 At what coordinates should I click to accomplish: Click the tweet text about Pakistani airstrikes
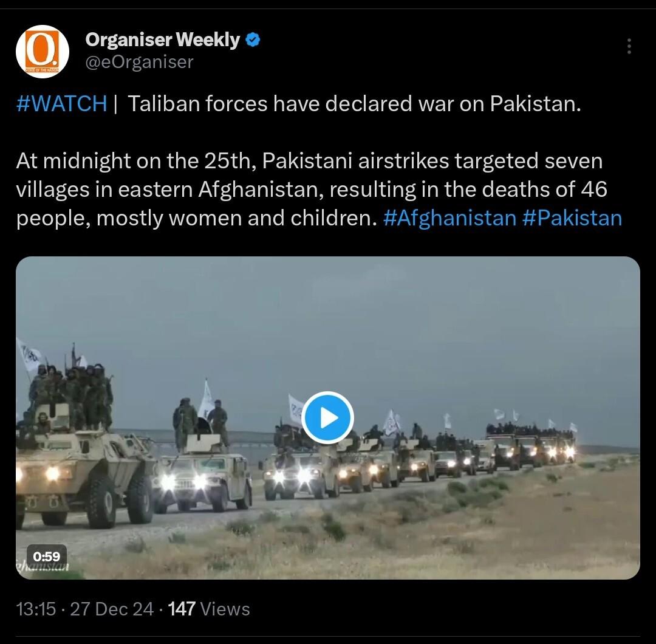point(312,190)
